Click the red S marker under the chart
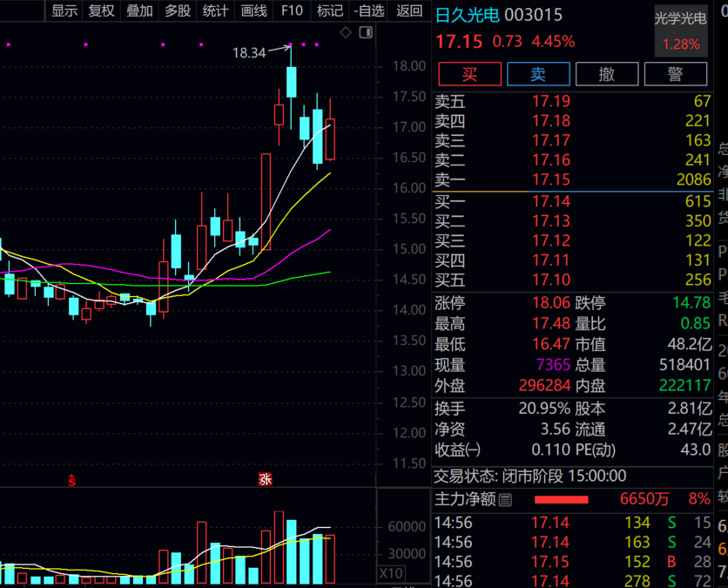Screen dimensions: 728x588 pyautogui.click(x=71, y=480)
